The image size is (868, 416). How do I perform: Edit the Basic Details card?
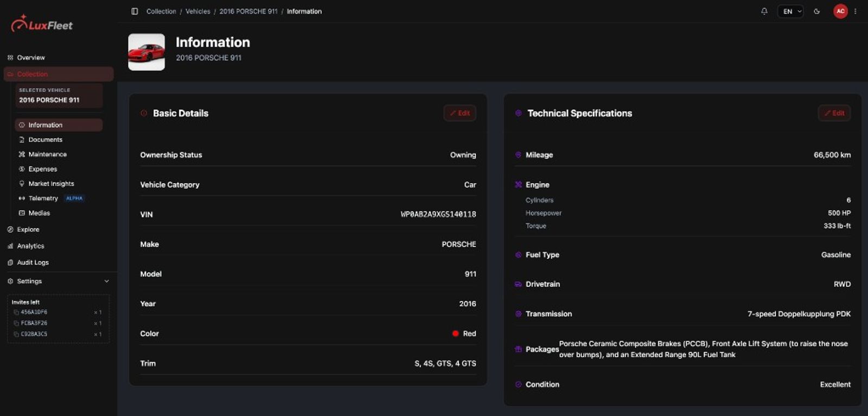(x=459, y=113)
